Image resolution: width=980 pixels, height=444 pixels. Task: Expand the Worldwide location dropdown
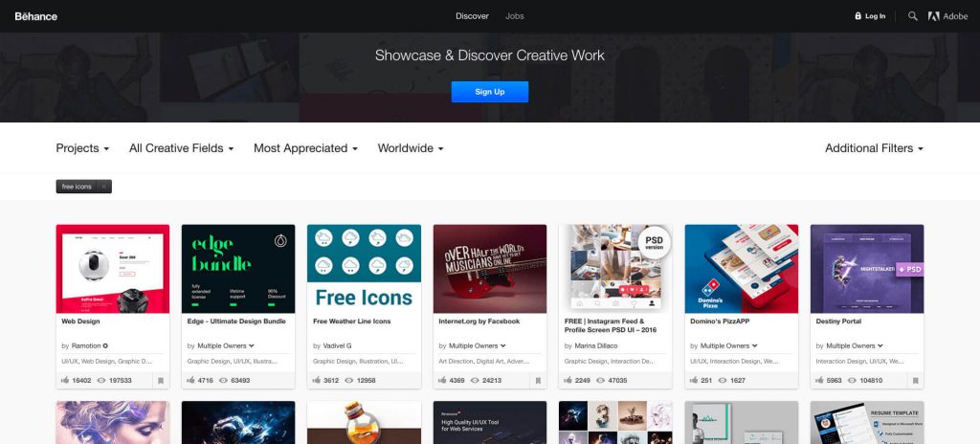pos(411,148)
